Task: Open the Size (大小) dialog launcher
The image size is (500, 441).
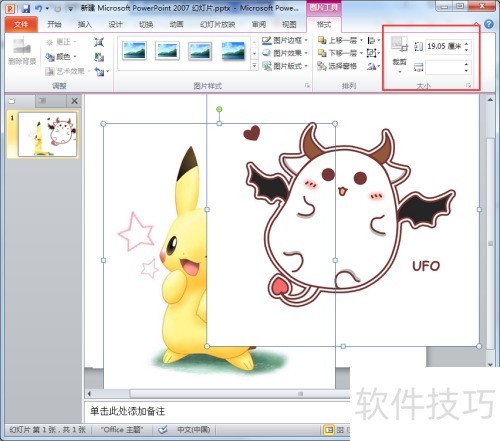Action: coord(469,86)
